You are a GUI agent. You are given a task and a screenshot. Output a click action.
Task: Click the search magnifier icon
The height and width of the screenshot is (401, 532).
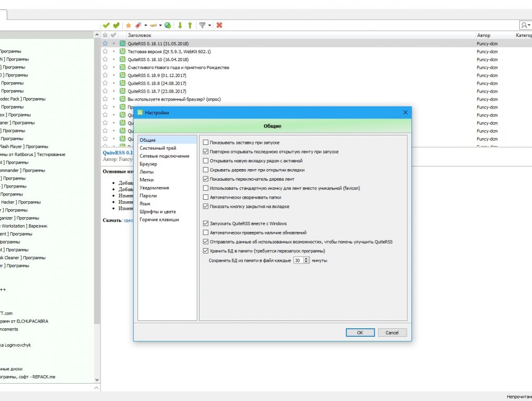click(x=524, y=25)
